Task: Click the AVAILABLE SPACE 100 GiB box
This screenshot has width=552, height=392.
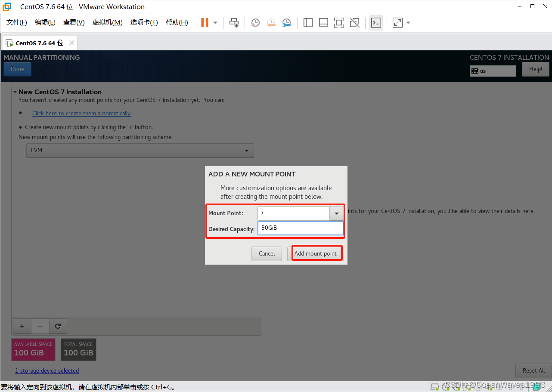Action: [x=33, y=349]
